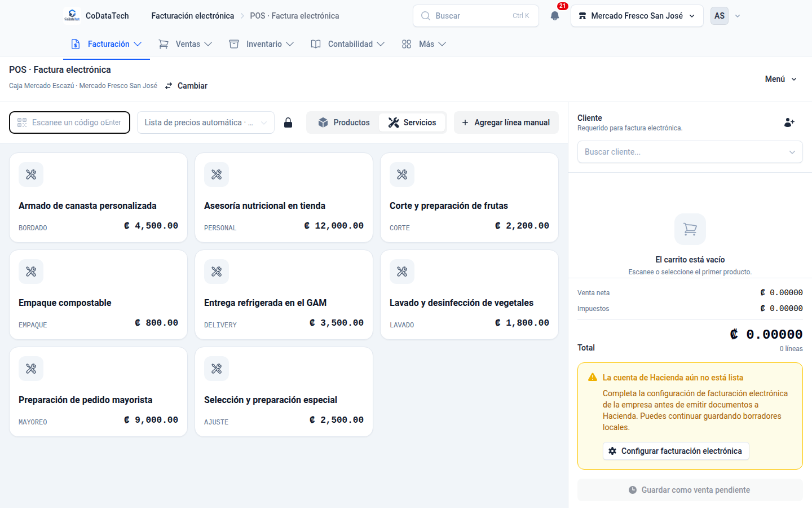Click the Empaque compostable card title
The image size is (812, 508).
65,303
